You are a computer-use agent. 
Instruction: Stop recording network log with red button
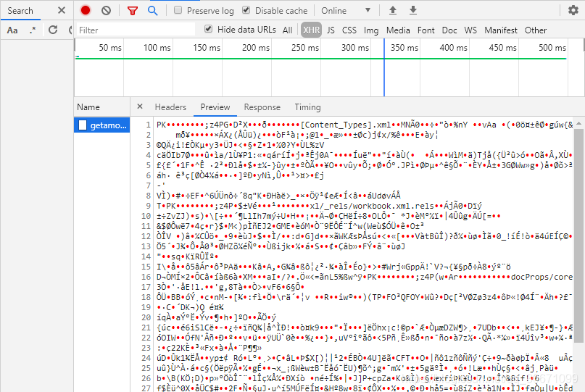tap(86, 11)
